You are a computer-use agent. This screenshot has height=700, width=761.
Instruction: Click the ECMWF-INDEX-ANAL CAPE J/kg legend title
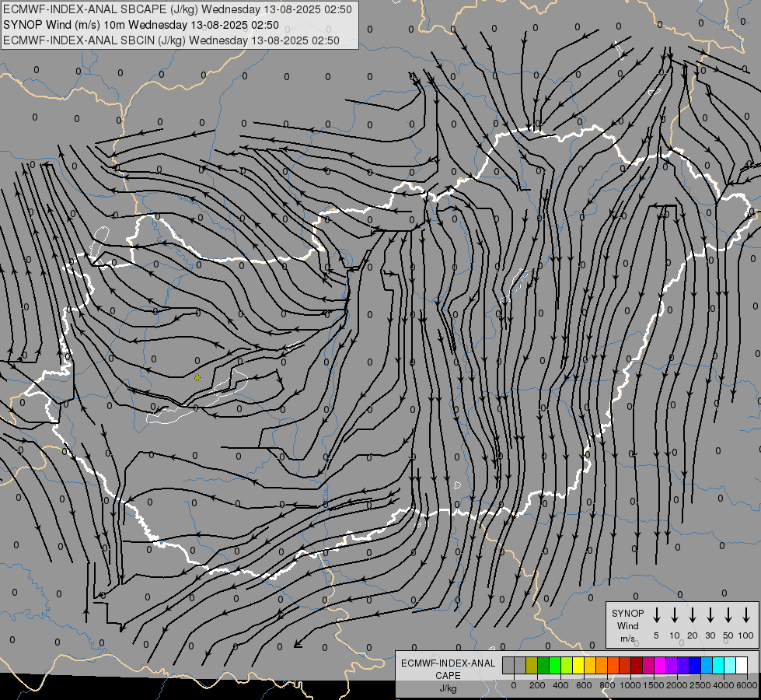[x=448, y=676]
